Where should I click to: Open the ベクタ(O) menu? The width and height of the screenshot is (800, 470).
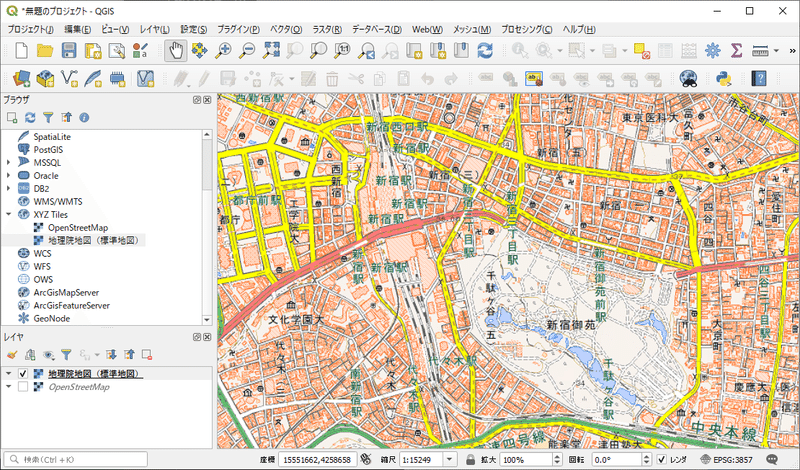tap(288, 29)
